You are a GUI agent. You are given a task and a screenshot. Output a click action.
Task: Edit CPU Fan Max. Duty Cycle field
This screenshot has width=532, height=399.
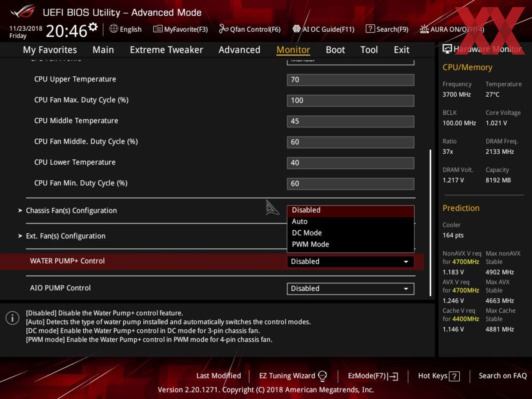coord(350,101)
